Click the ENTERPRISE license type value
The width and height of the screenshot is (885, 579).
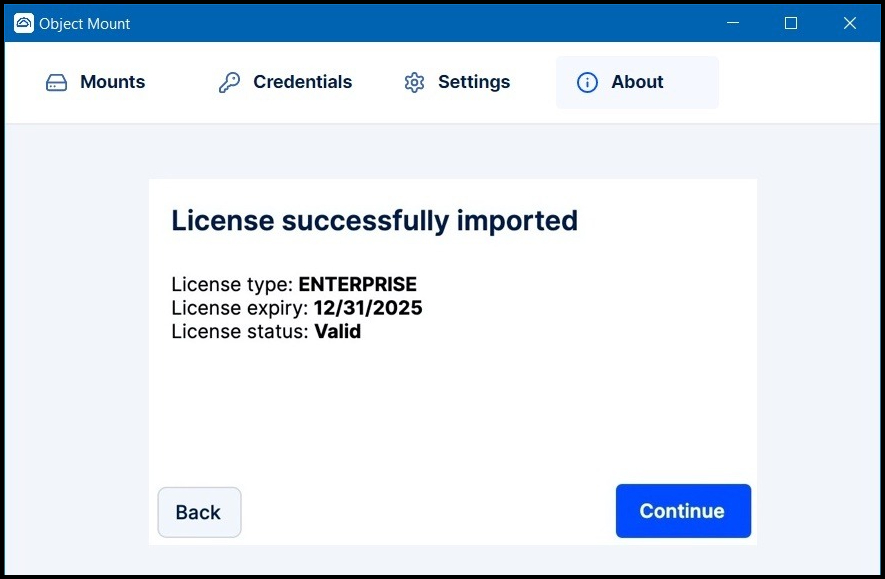tap(357, 285)
